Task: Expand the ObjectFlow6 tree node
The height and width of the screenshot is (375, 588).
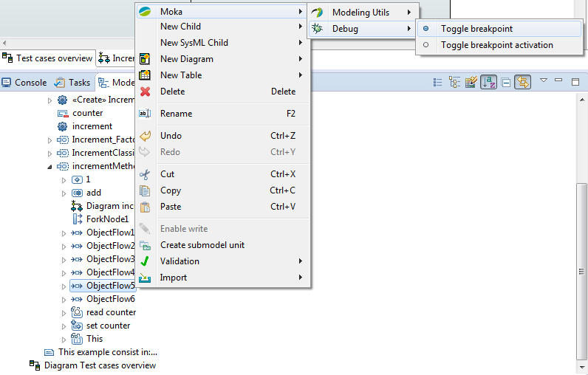Action: (x=64, y=300)
